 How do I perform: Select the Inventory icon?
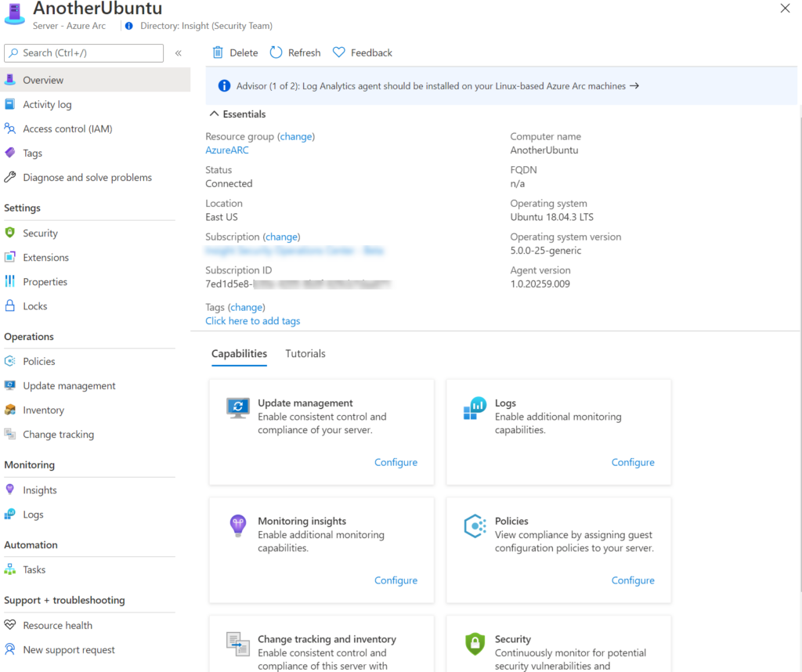pyautogui.click(x=9, y=410)
